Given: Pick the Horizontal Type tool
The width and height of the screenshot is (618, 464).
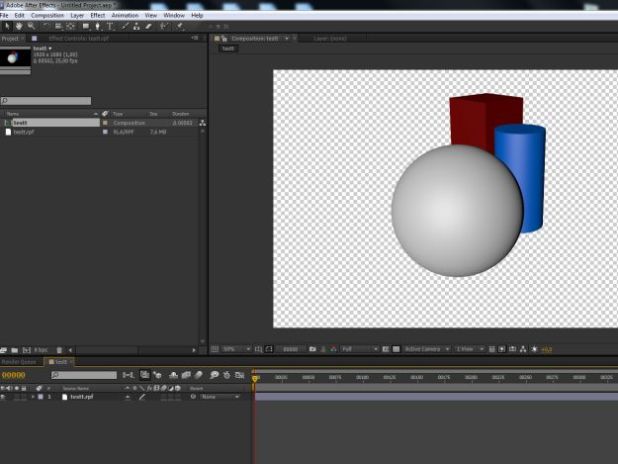Looking at the screenshot, I should click(110, 26).
